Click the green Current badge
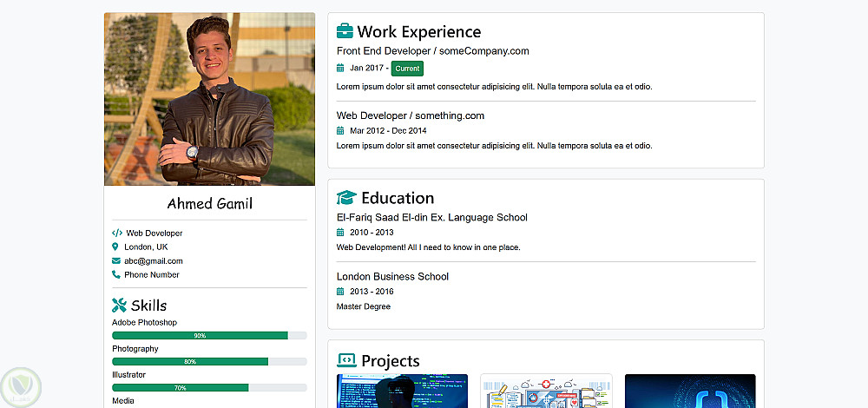The width and height of the screenshot is (868, 408). pos(407,69)
